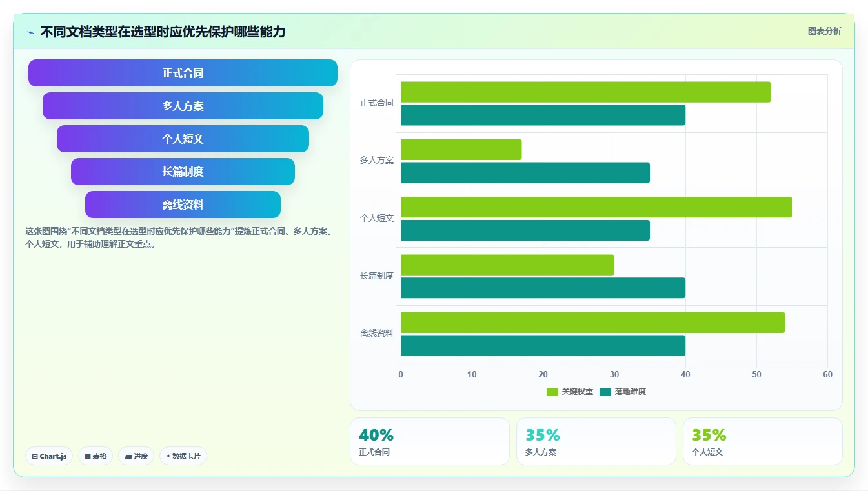Click the chart title 不同文档类型在选型时应优先保护哪些能力
The image size is (868, 491).
[x=163, y=32]
